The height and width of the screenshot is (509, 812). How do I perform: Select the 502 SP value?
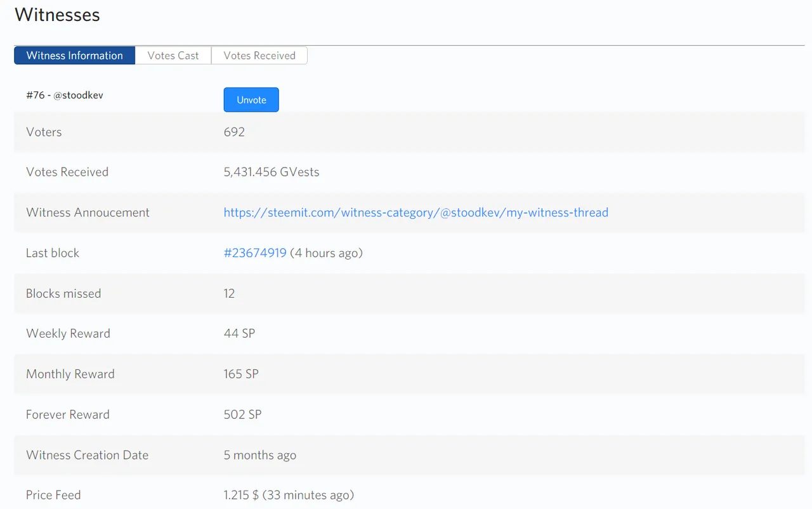tap(242, 414)
